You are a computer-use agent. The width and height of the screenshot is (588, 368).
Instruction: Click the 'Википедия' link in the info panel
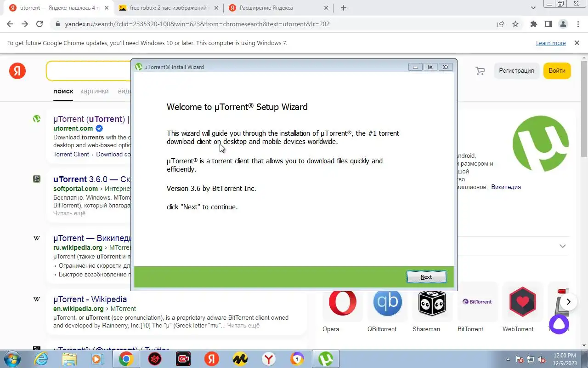[x=506, y=187]
